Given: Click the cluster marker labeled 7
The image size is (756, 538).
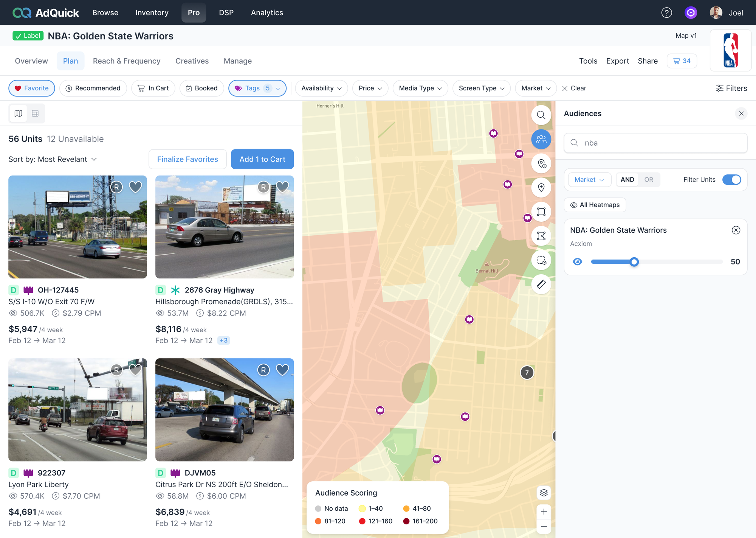Looking at the screenshot, I should pos(527,373).
